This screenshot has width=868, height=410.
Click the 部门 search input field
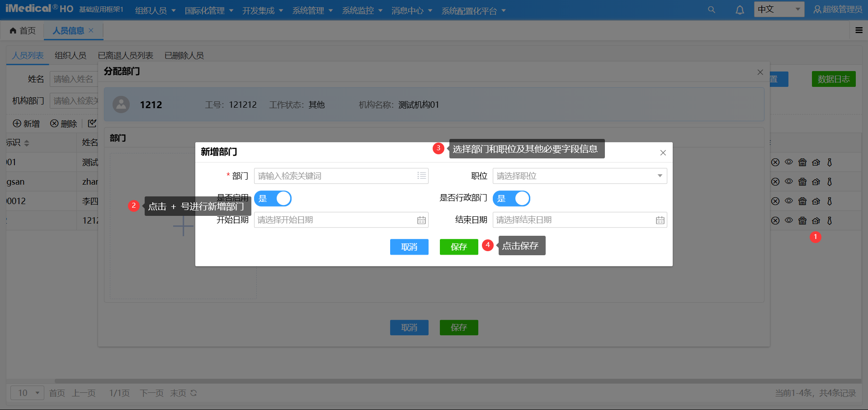tap(335, 176)
